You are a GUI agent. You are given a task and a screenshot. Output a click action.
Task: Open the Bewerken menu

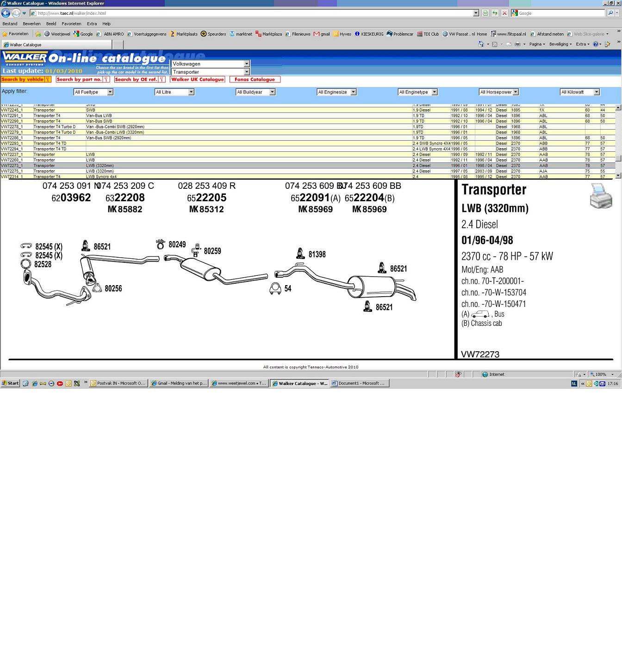pyautogui.click(x=31, y=24)
